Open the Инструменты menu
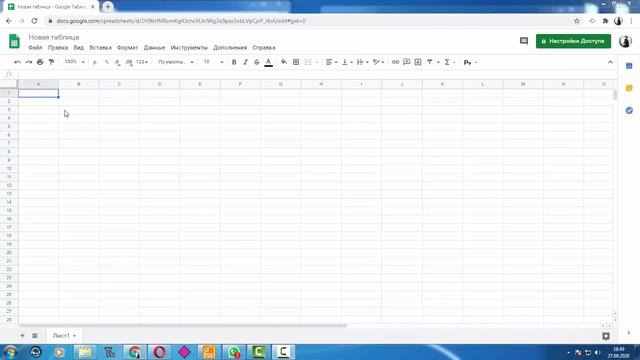 [x=189, y=48]
